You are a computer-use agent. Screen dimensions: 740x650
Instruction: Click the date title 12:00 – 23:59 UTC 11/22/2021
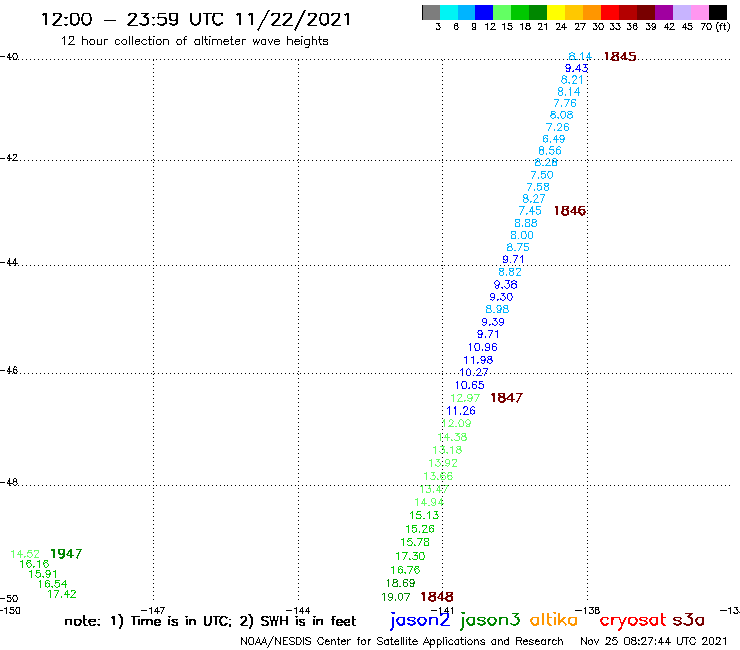pyautogui.click(x=196, y=20)
